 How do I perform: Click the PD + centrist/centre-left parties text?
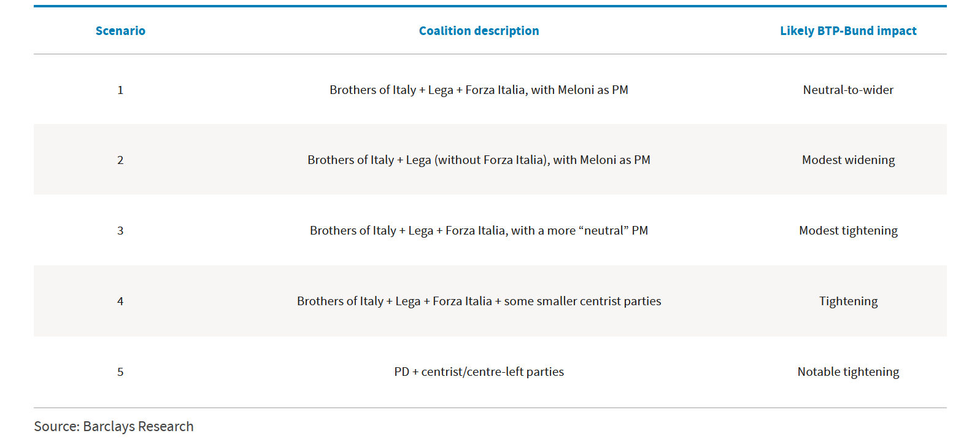479,372
